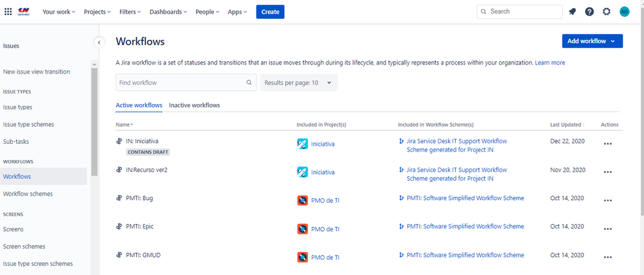
Task: Click the company logo in header
Action: tap(23, 12)
